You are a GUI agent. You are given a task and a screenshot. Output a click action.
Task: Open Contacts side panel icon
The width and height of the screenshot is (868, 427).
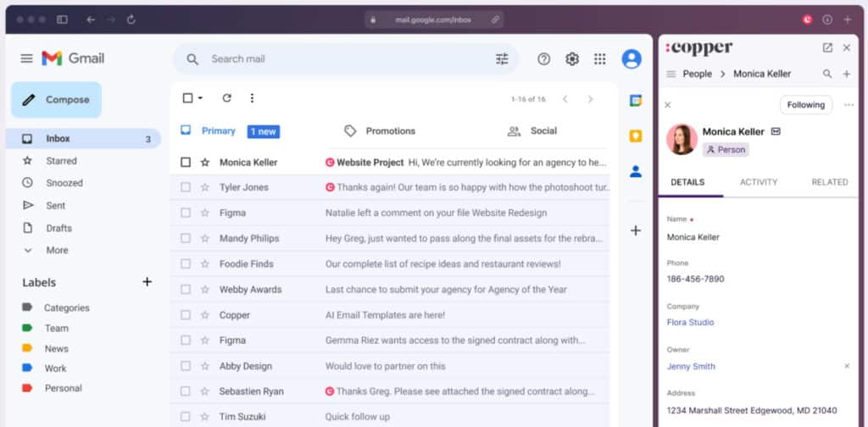[636, 171]
